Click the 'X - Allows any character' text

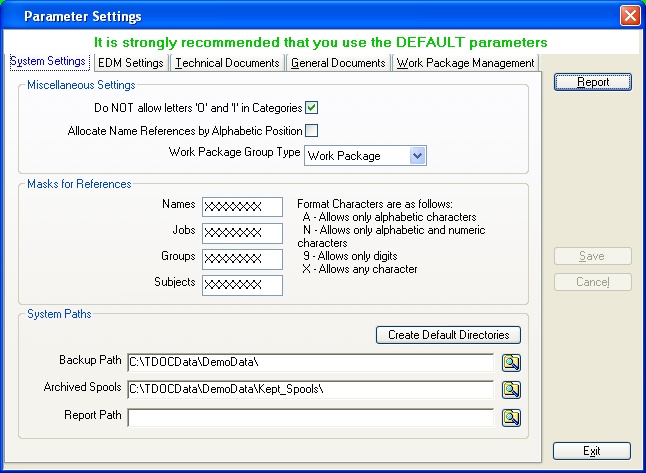(360, 269)
